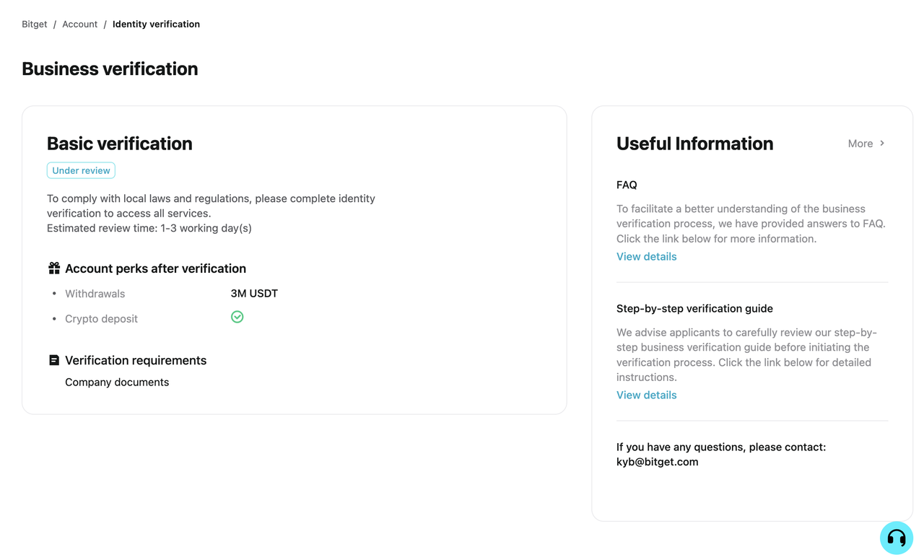Click the chevron arrow next to More
The height and width of the screenshot is (560, 924).
[882, 144]
